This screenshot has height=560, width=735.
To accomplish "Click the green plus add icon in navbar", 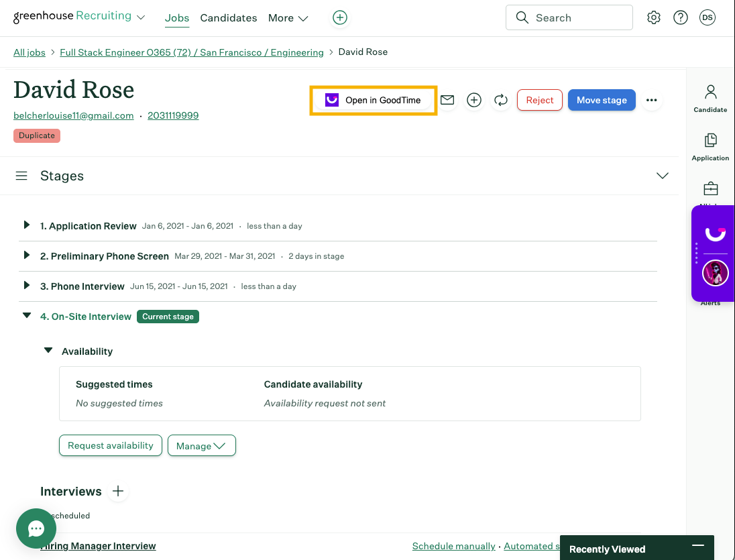I will tap(340, 18).
